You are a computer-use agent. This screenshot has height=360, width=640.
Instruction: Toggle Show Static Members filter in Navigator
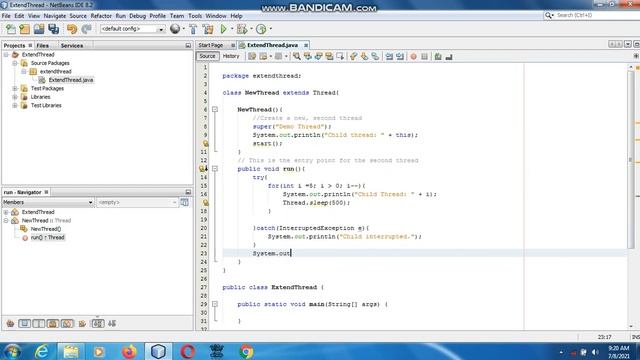tap(39, 324)
